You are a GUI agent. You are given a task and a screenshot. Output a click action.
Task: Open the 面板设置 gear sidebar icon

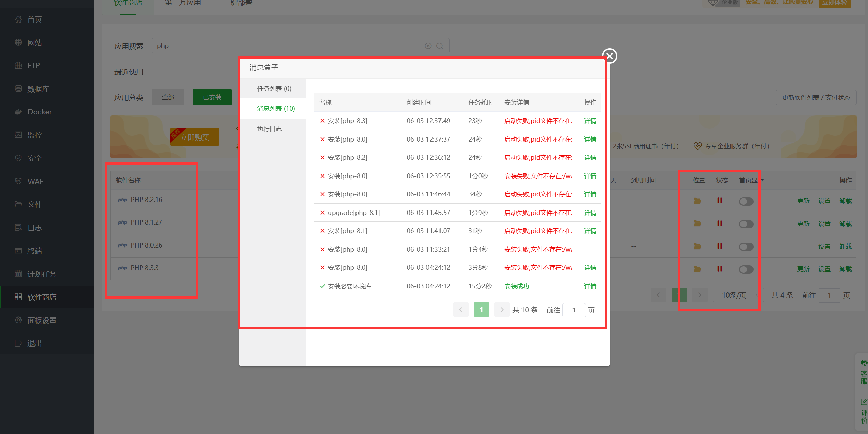[x=19, y=320]
